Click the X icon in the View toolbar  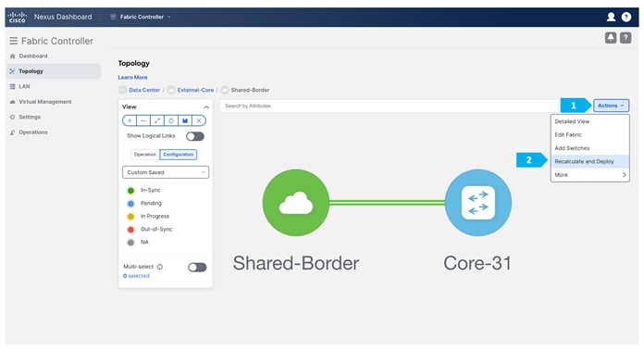click(199, 120)
